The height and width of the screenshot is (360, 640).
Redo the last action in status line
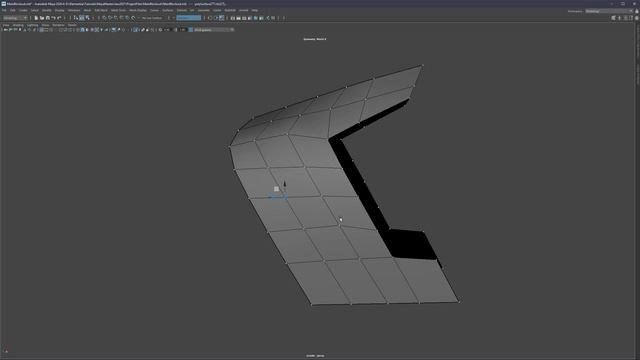point(59,18)
